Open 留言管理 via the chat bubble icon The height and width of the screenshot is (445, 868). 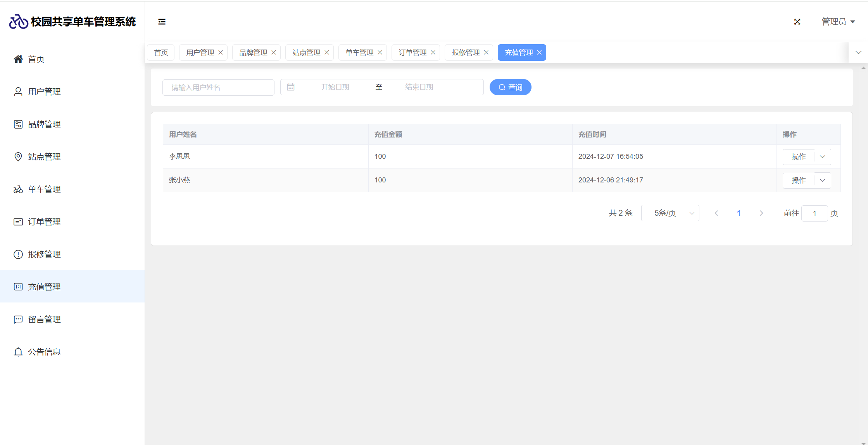tap(18, 320)
